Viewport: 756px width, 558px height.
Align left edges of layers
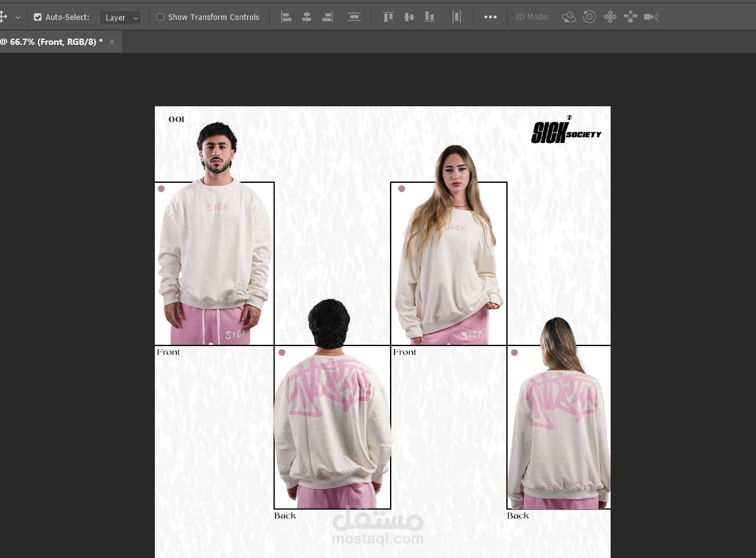pyautogui.click(x=286, y=17)
